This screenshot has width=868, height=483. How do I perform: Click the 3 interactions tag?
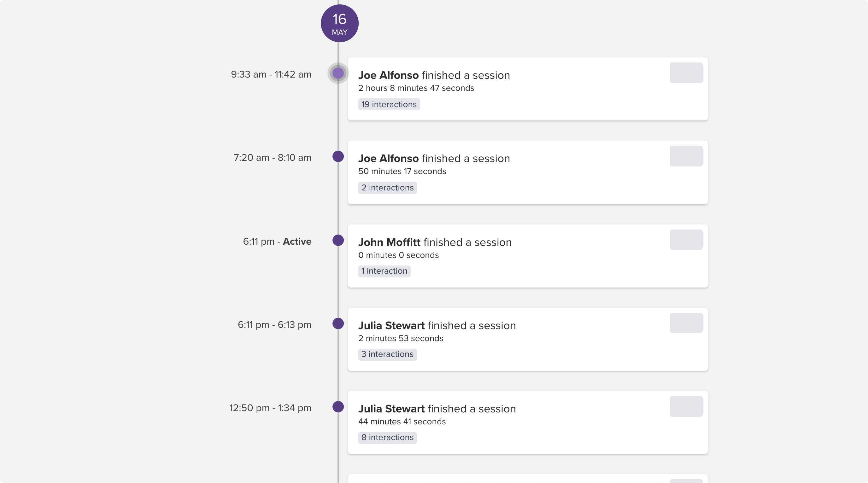click(x=388, y=354)
